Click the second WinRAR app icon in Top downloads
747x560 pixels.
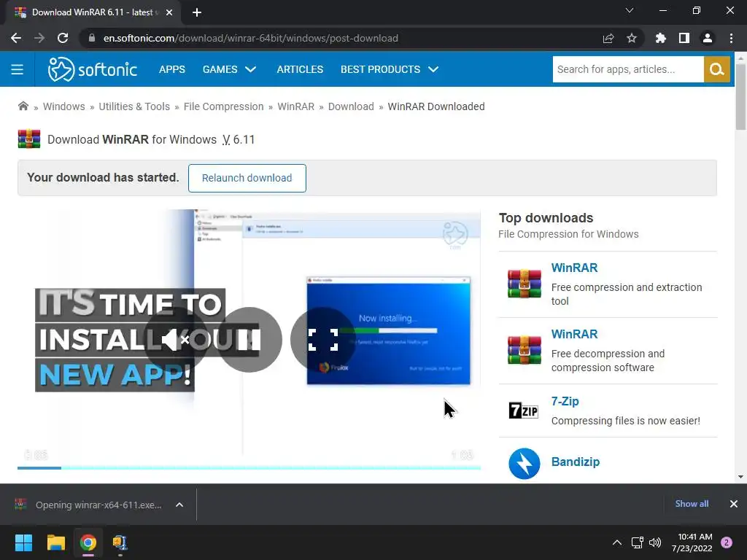pyautogui.click(x=524, y=351)
